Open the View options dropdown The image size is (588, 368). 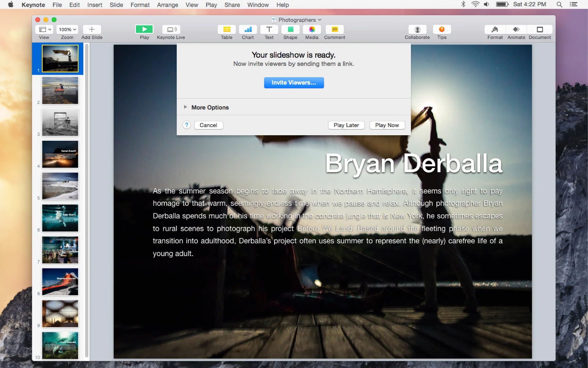pyautogui.click(x=44, y=29)
